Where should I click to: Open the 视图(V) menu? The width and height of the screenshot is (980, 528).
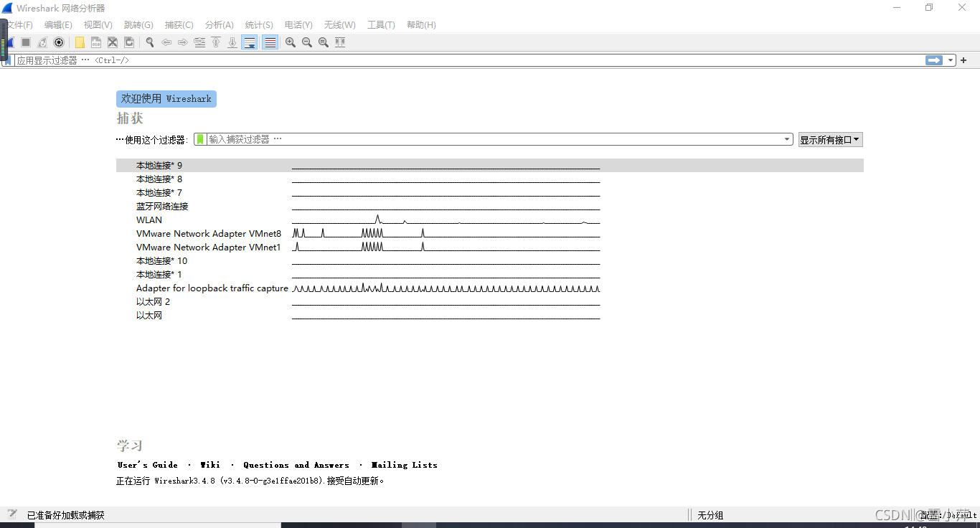click(x=98, y=24)
